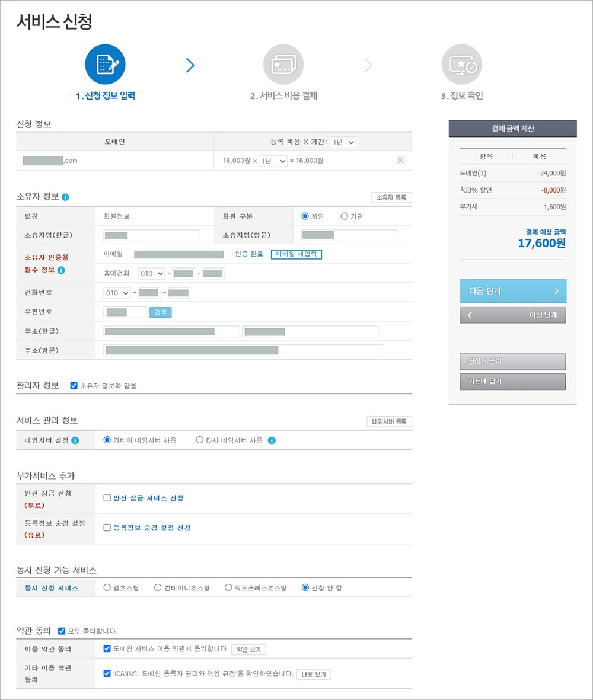Click the info icon beside 타사 네임서버 사용
Screen dimensions: 593x700
tap(272, 440)
